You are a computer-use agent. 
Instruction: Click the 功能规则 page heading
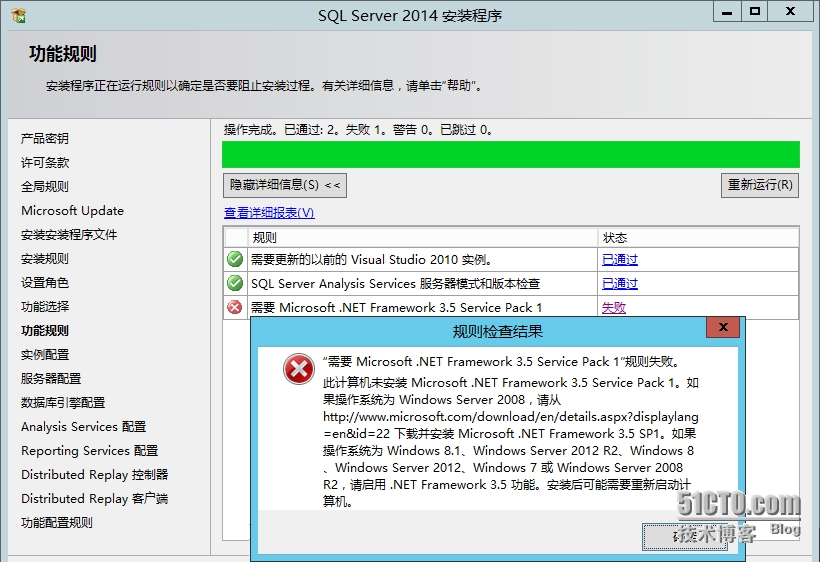point(63,54)
